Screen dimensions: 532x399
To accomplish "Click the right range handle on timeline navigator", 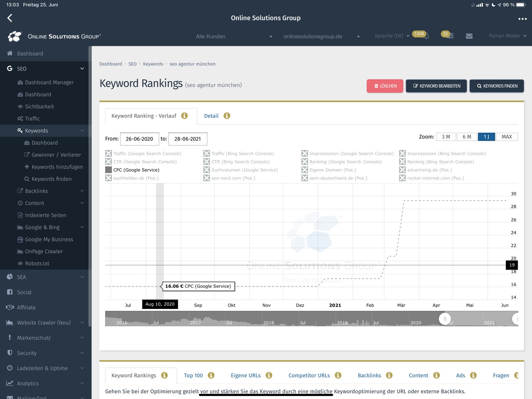I will (516, 319).
